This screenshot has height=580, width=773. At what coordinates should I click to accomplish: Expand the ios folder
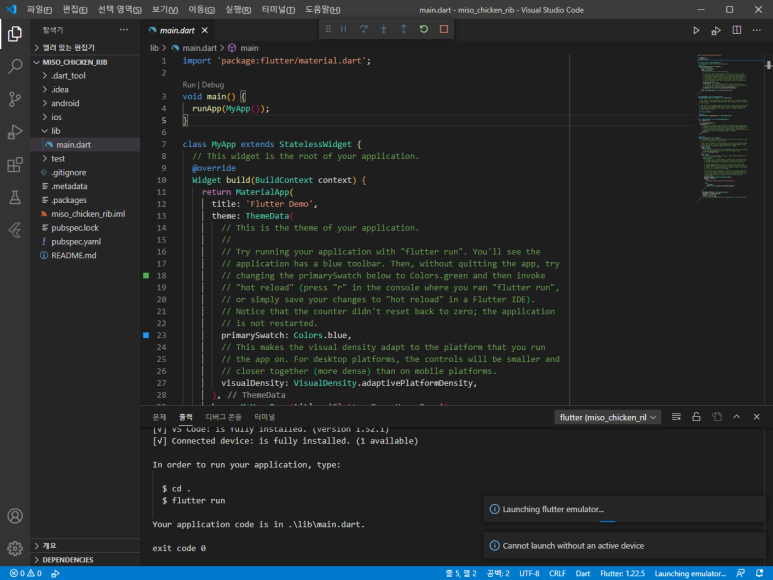[85, 117]
